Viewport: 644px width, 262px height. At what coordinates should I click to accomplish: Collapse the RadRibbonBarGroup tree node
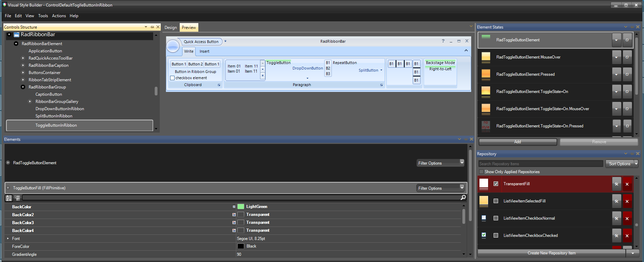pyautogui.click(x=23, y=87)
